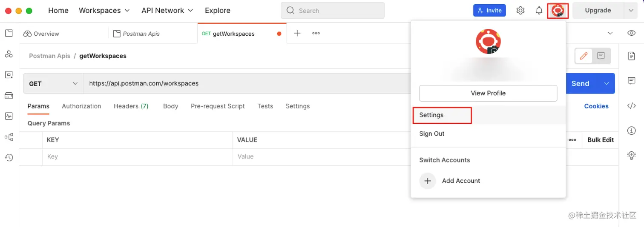644x227 pixels.
Task: Open the Mock Servers sidebar icon
Action: pos(9,95)
